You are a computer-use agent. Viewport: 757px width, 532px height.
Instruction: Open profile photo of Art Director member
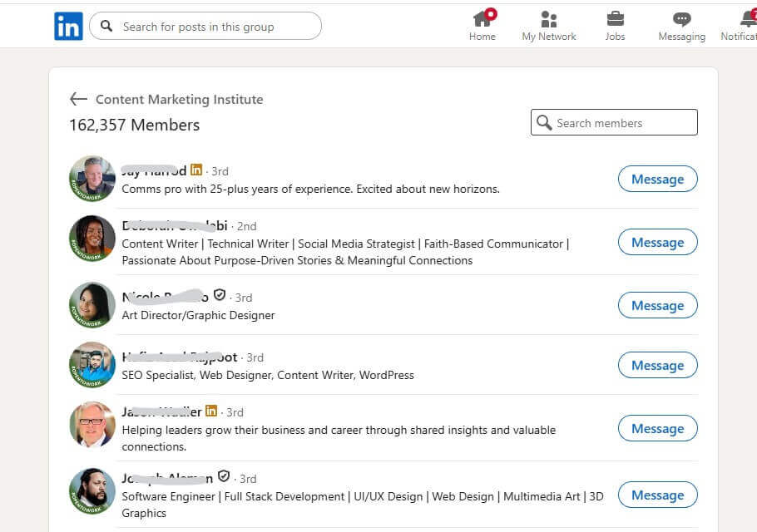click(x=92, y=305)
